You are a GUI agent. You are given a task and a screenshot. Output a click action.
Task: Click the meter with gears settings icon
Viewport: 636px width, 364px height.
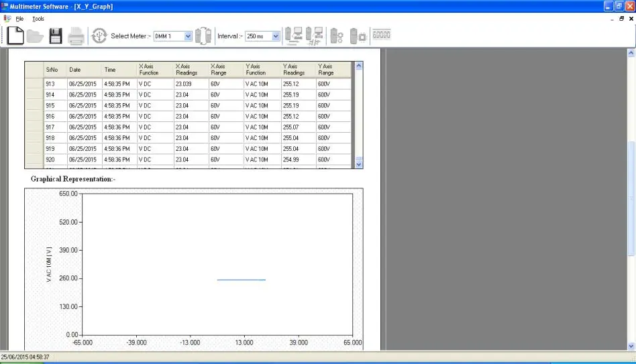pyautogui.click(x=337, y=36)
